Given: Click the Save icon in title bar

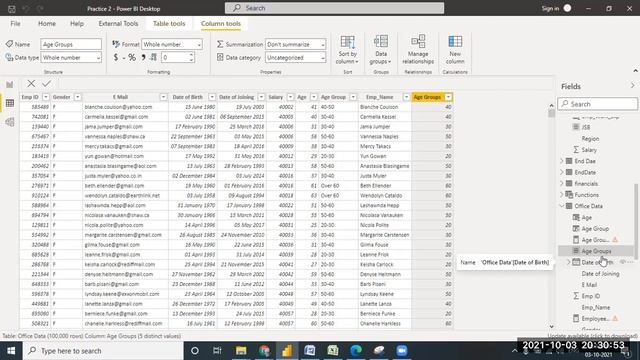Looking at the screenshot, I should 11,9.
